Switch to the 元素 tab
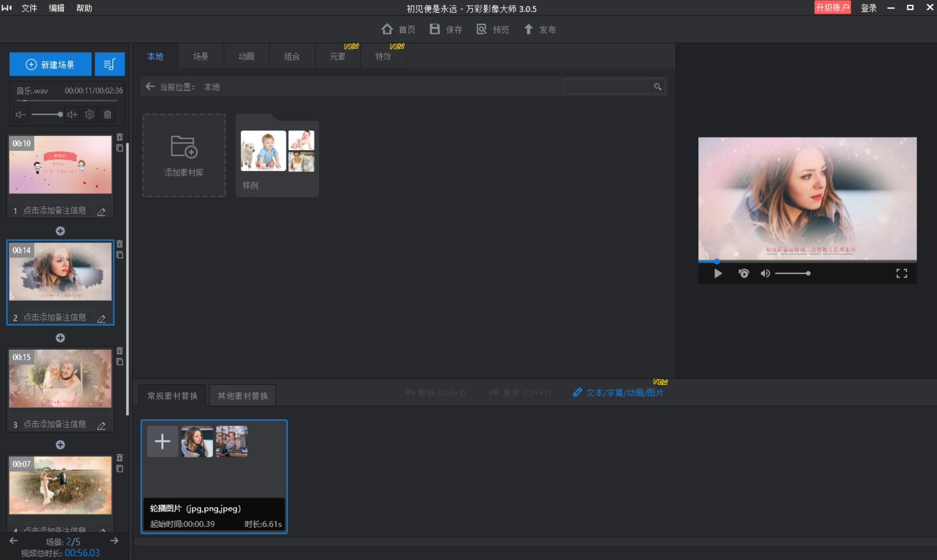This screenshot has width=937, height=560. pos(338,56)
